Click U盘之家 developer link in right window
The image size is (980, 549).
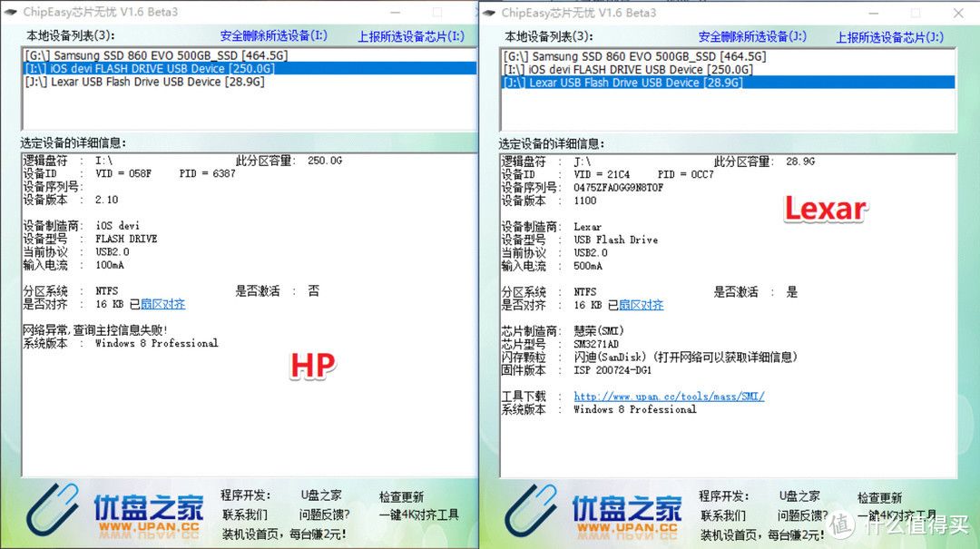coord(799,495)
